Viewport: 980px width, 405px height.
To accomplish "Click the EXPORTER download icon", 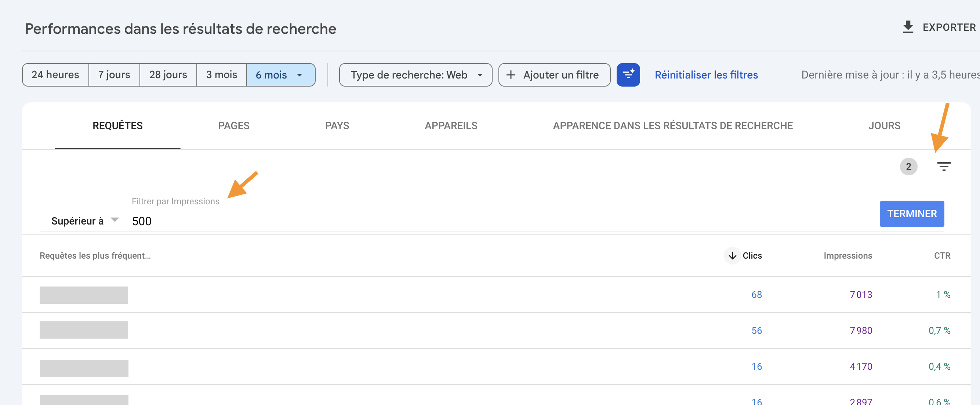I will point(908,27).
